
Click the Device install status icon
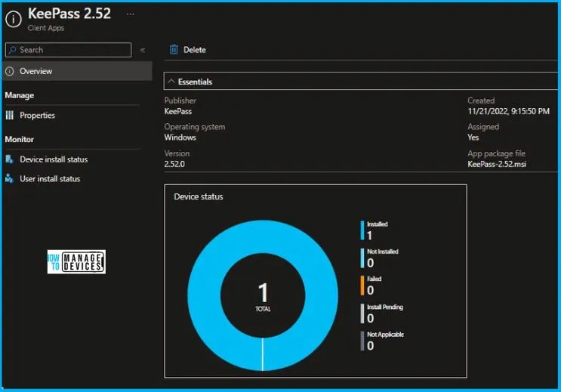point(9,159)
